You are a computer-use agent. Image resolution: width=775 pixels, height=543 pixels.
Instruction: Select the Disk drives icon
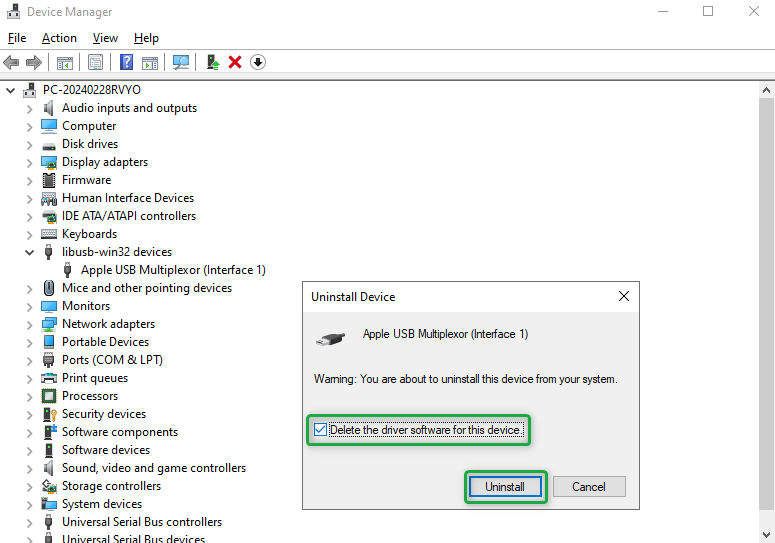coord(48,145)
